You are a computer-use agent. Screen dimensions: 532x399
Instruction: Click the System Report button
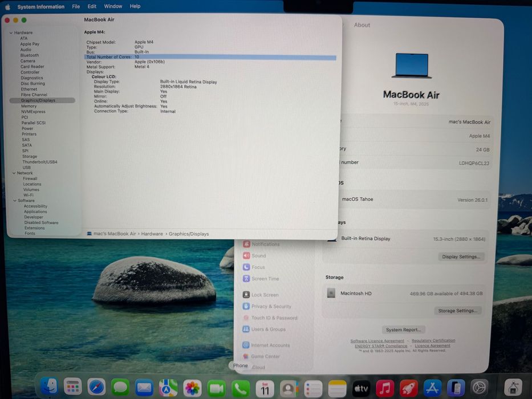[x=403, y=329]
